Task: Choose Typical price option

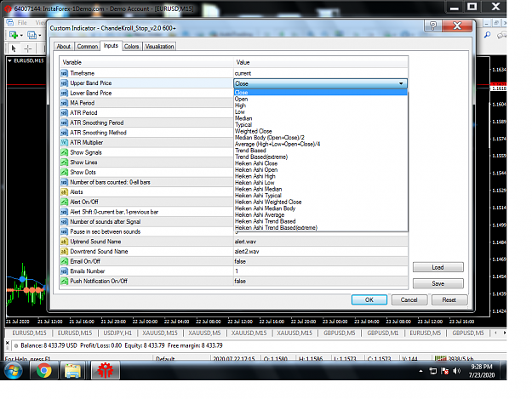Action: [321, 125]
